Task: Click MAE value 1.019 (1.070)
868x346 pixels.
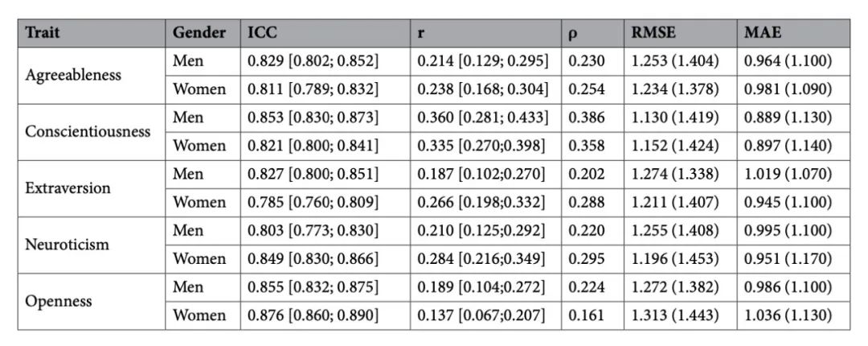Action: 788,174
